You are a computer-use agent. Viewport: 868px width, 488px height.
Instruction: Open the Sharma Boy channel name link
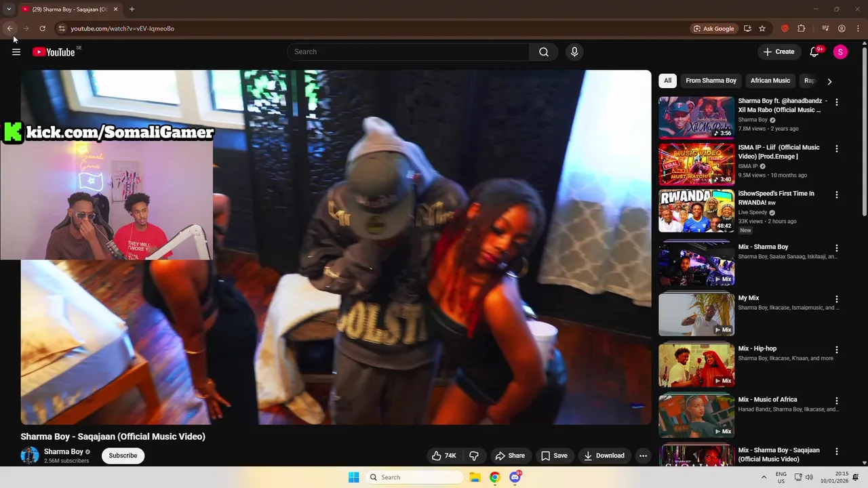(64, 451)
